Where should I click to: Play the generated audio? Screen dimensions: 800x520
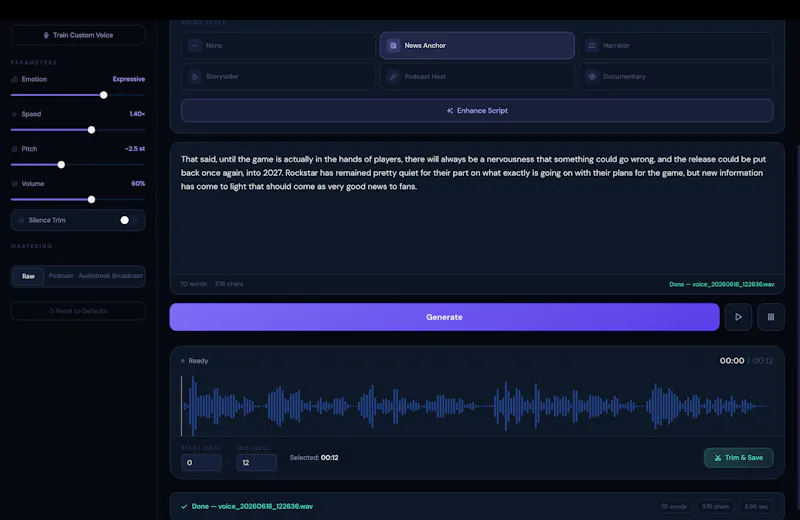pos(738,317)
